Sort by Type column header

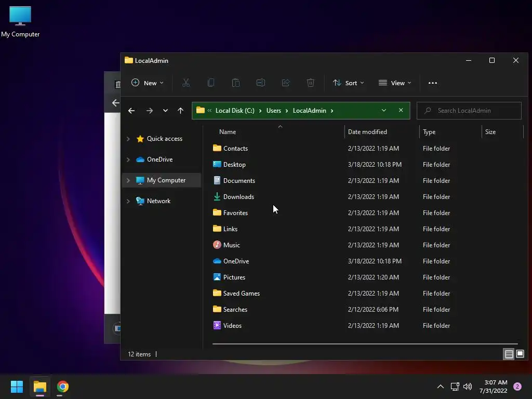pos(429,131)
